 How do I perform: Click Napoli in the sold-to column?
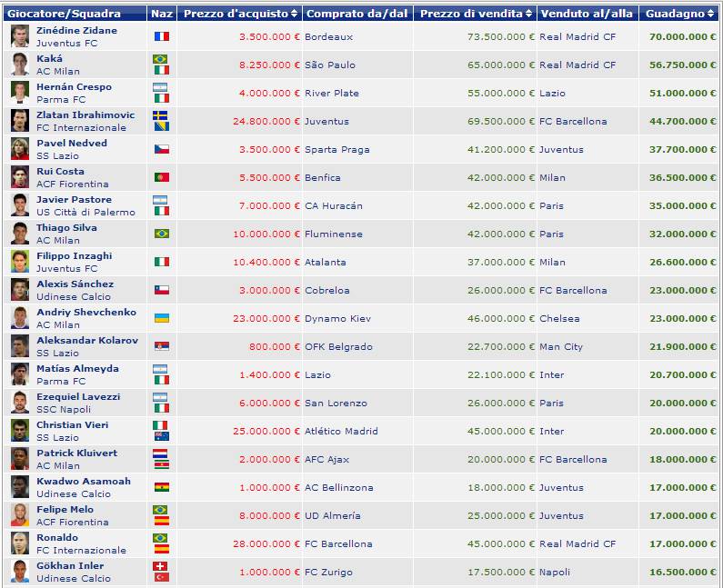pyautogui.click(x=555, y=572)
